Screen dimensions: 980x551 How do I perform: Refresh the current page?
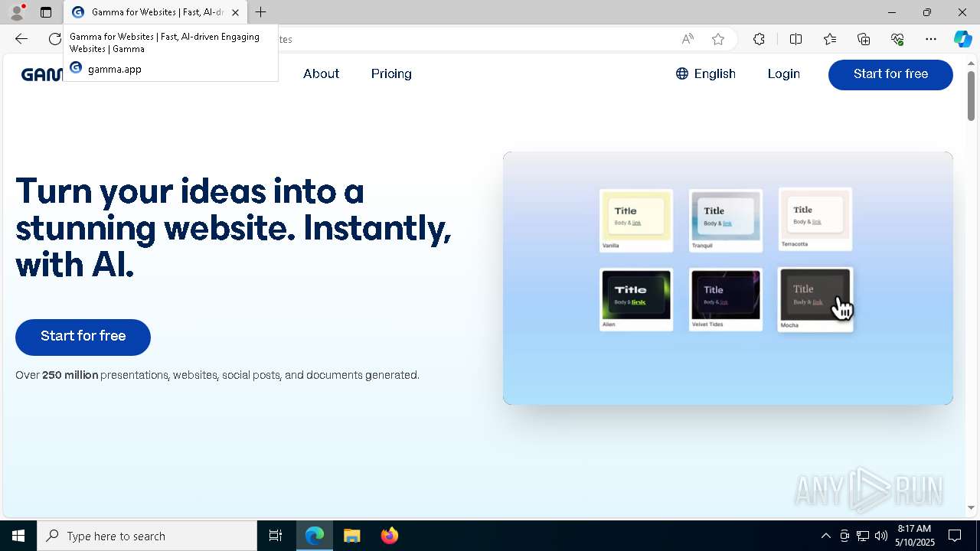(54, 39)
